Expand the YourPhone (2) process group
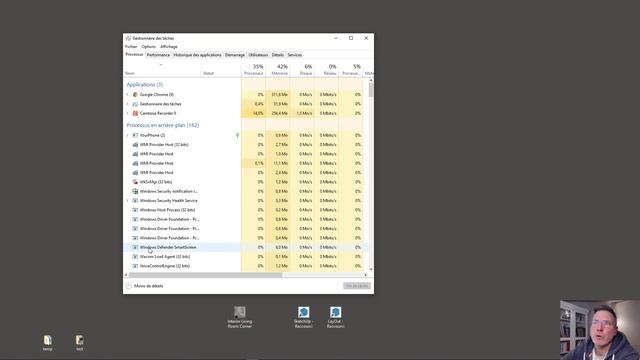The width and height of the screenshot is (640, 360). (127, 135)
